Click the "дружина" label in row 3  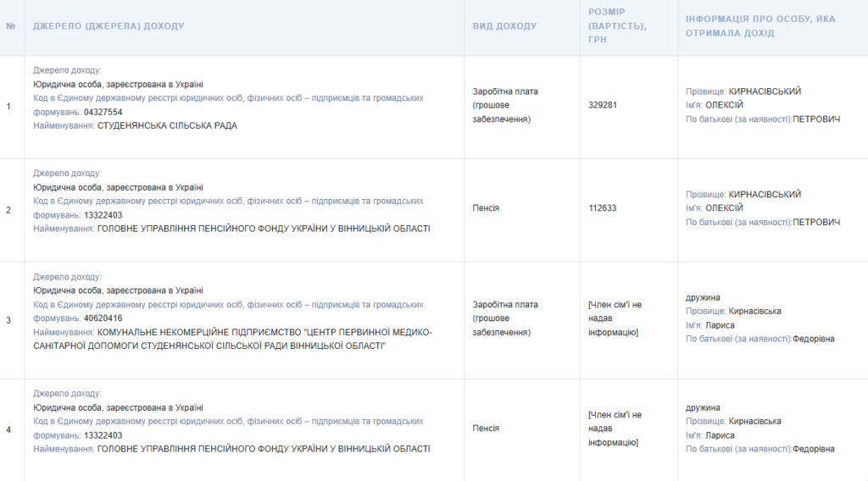coord(703,297)
